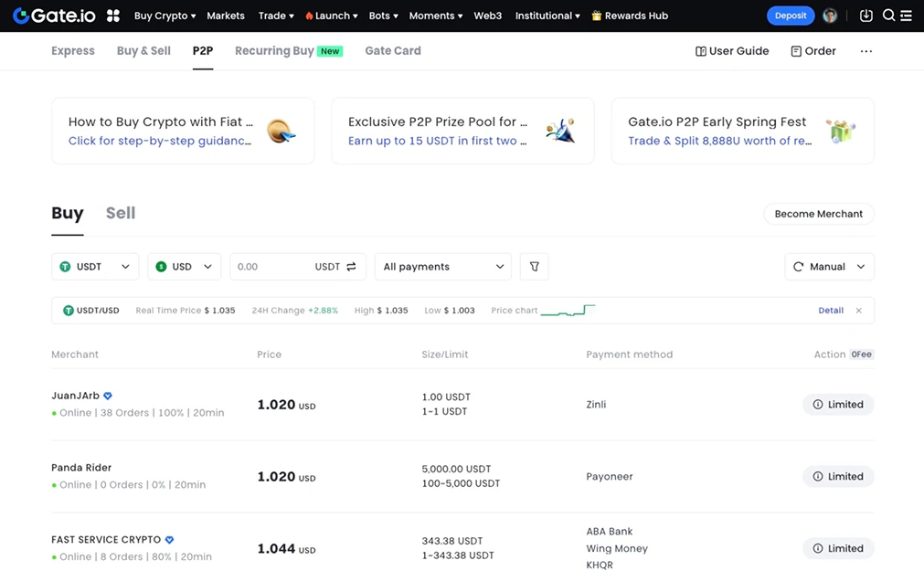Open the app downloads icon in header
Screen dimensions: 924x571
tap(866, 16)
